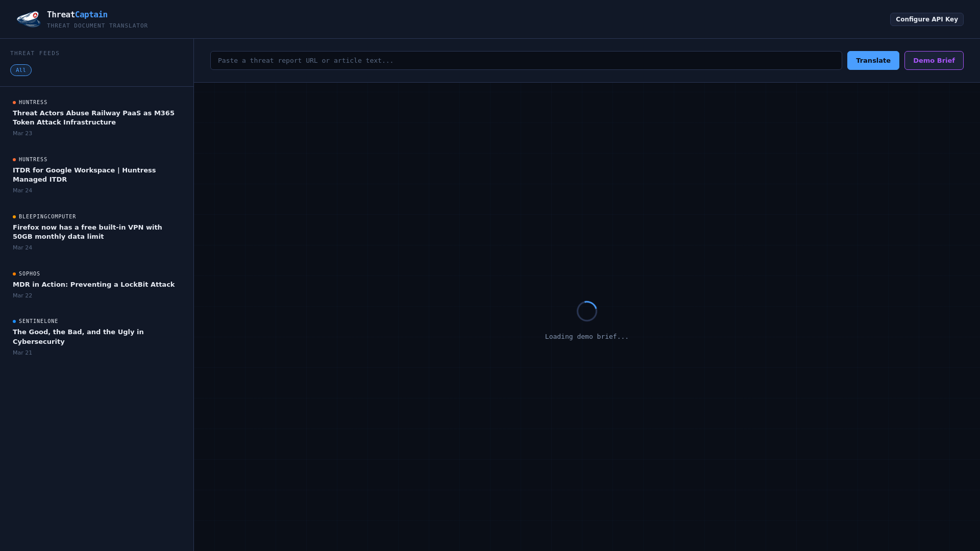Click the ThreatCaptain captain hat logo

click(29, 19)
